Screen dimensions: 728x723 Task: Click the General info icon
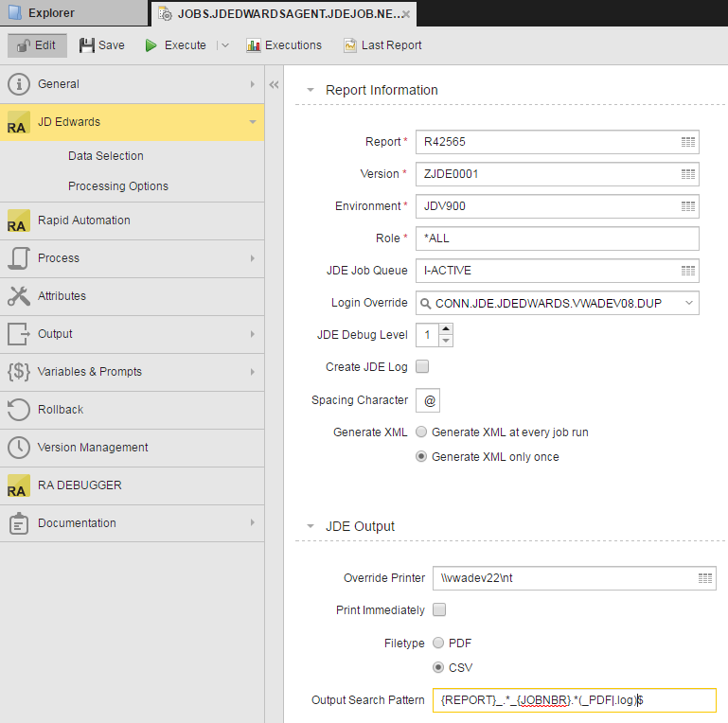pos(19,84)
